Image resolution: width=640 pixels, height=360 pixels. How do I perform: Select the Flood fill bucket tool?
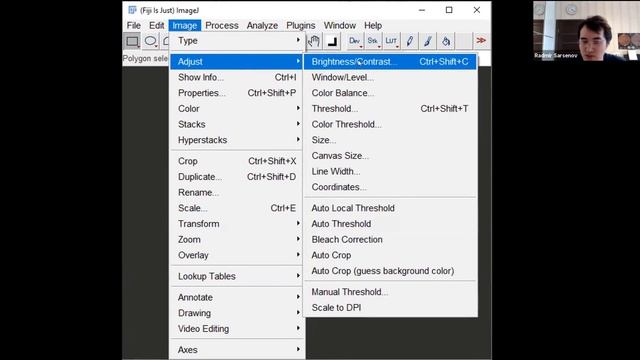(446, 41)
